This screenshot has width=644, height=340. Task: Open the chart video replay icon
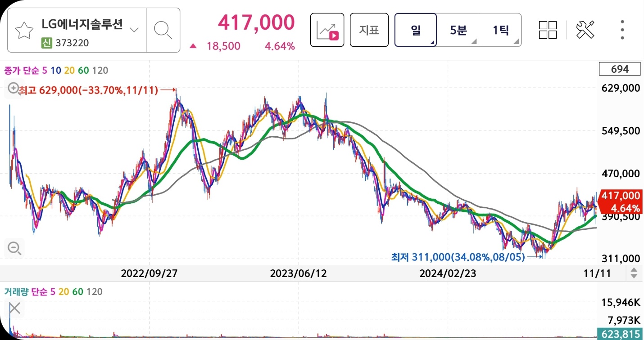(327, 30)
